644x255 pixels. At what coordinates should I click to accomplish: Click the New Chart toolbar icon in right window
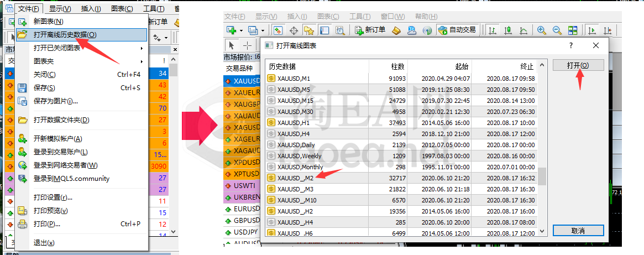231,30
